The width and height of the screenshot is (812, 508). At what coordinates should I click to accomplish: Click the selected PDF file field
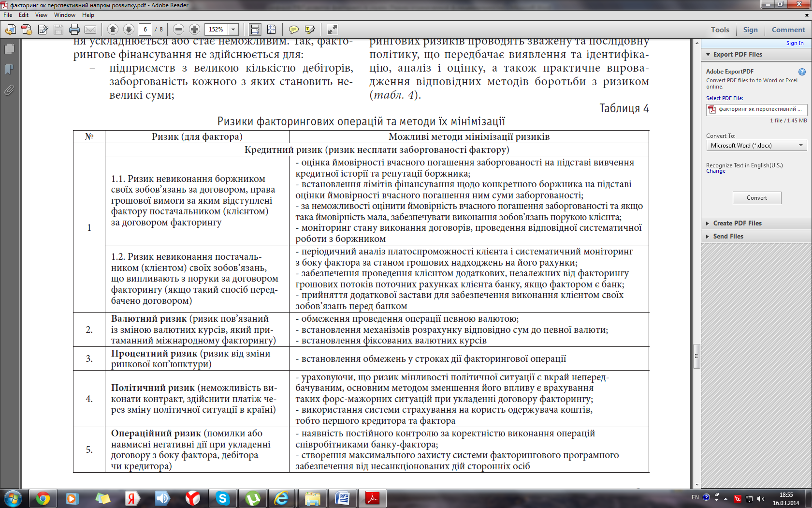(756, 109)
